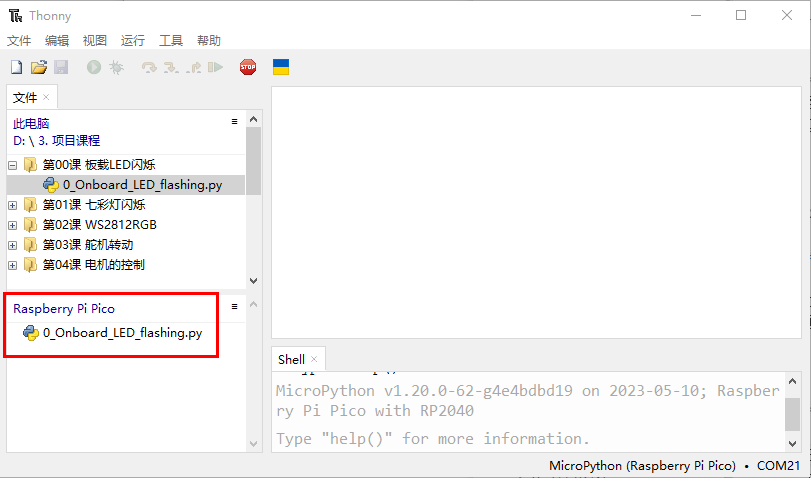This screenshot has height=478, width=811.
Task: Click the Step into toolbar icon
Action: point(171,67)
